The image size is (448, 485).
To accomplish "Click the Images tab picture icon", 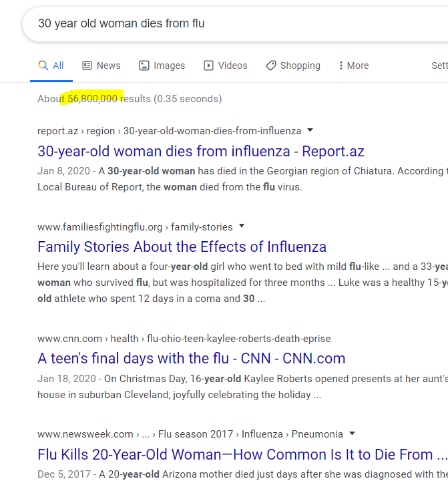I will (x=144, y=65).
